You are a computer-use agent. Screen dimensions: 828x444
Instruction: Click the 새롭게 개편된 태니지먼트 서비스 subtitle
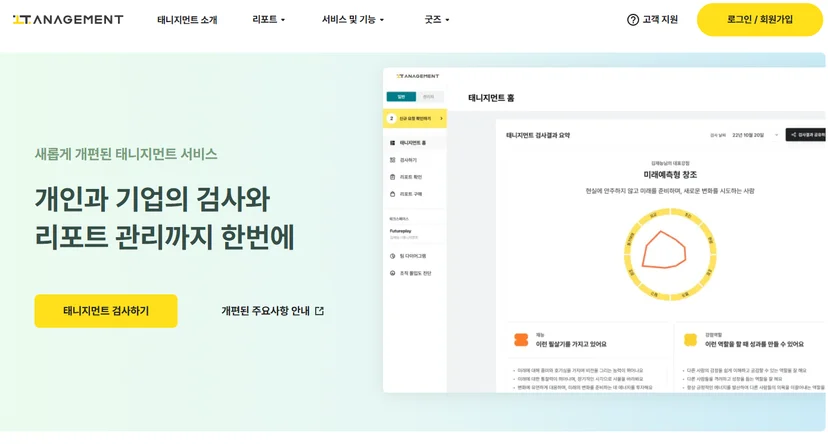coord(126,154)
